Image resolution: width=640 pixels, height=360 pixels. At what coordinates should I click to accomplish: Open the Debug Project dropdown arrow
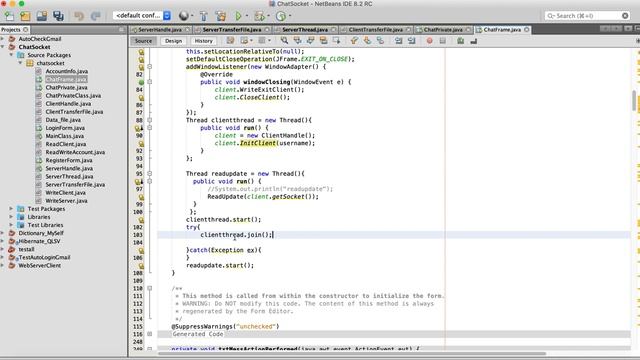tap(269, 16)
